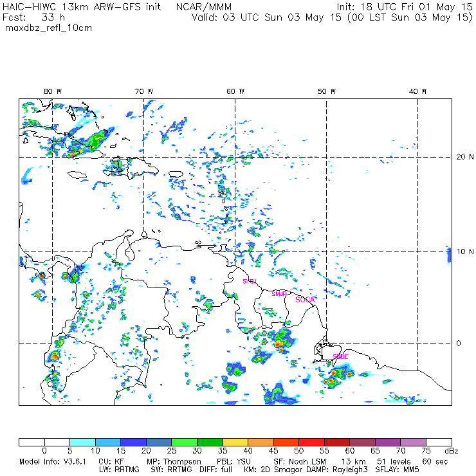The width and height of the screenshot is (476, 476).
Task: Select the '(00 LST Sun 03 May 15)' text
Action: tap(410, 17)
